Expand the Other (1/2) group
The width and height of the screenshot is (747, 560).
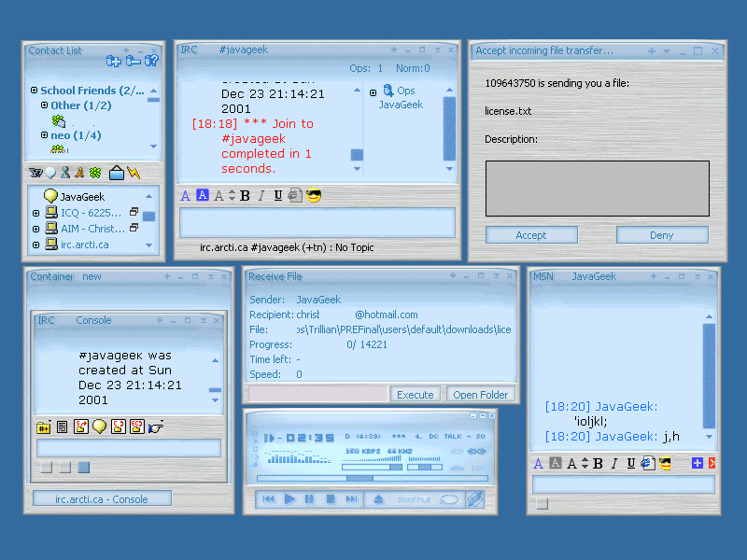44,105
